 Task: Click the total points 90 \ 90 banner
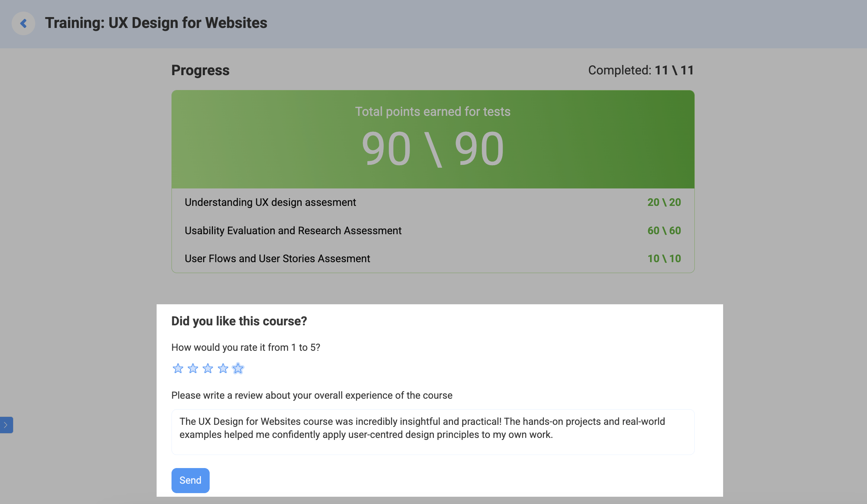coord(432,140)
